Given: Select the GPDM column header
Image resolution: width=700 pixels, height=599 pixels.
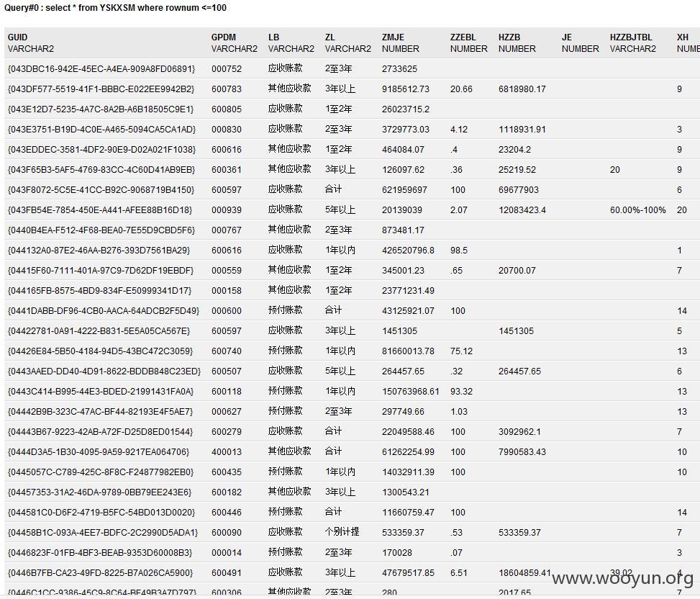Looking at the screenshot, I should coord(224,37).
